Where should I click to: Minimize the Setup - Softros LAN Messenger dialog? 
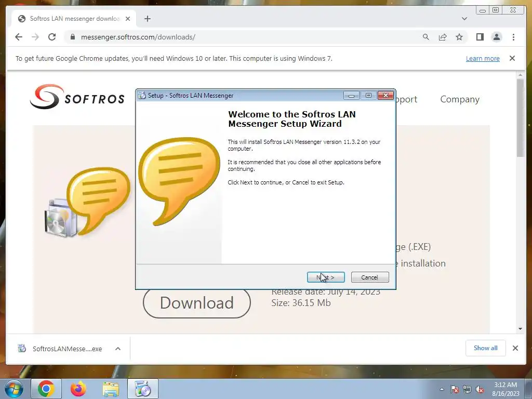[x=351, y=96]
